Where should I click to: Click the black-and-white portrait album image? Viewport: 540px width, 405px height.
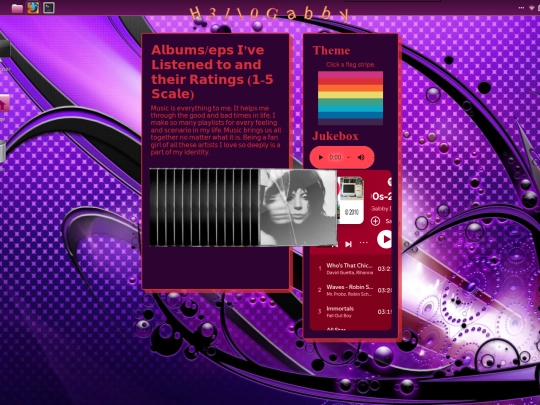pyautogui.click(x=298, y=207)
